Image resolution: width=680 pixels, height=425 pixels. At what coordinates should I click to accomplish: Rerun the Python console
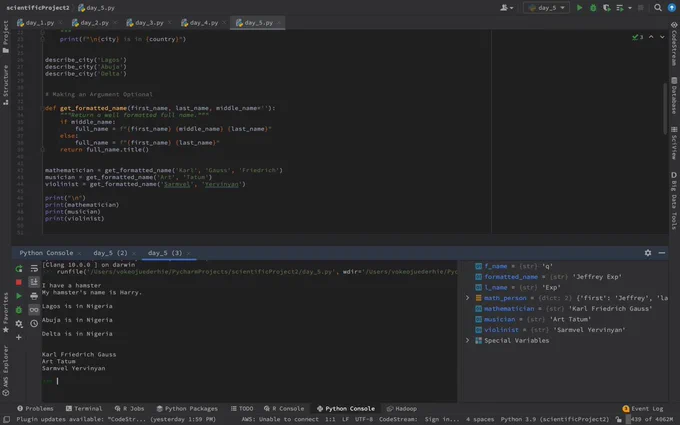pos(19,269)
